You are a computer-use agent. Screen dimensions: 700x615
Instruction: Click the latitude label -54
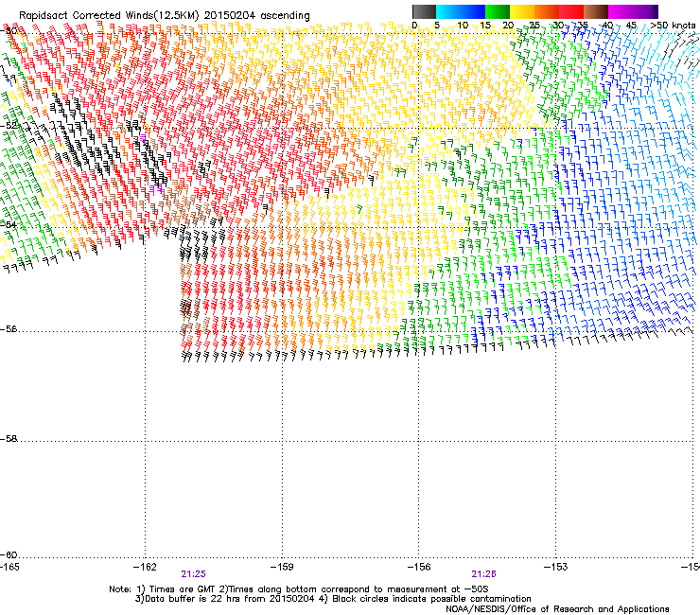coord(9,224)
